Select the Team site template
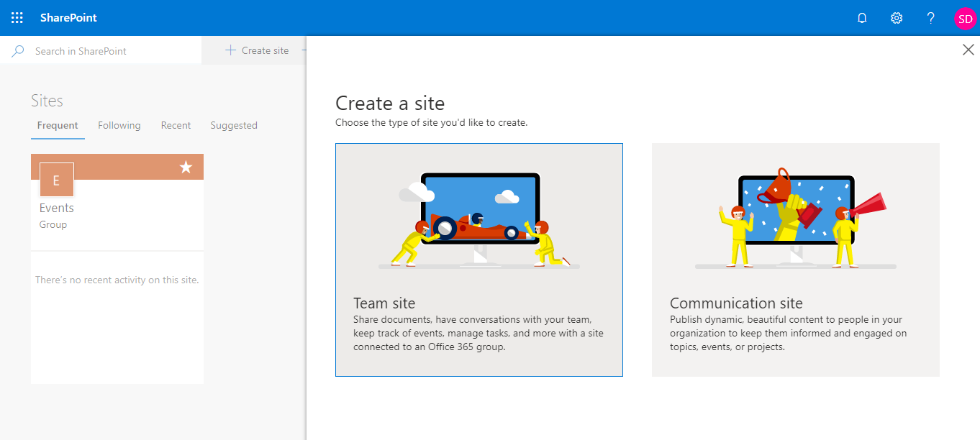This screenshot has height=440, width=980. tap(479, 260)
